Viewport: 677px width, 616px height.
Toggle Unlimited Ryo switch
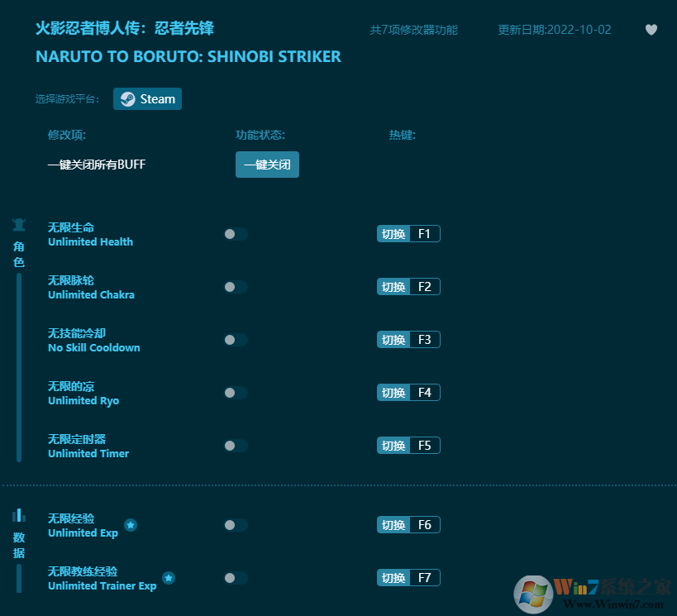[x=236, y=393]
